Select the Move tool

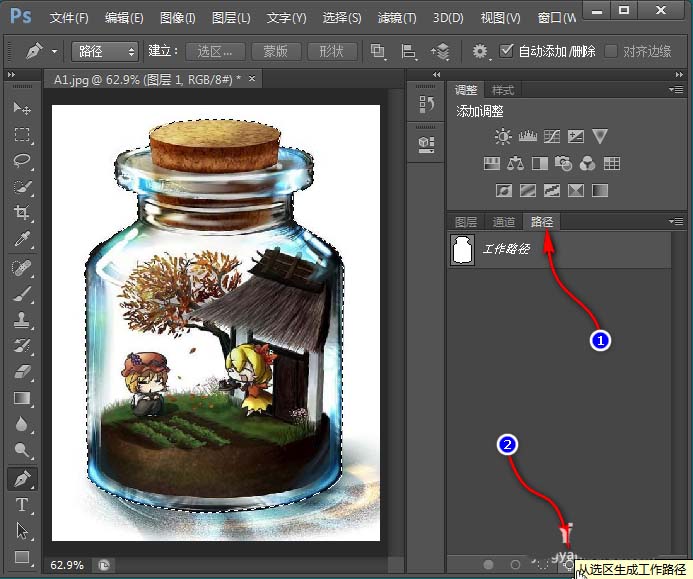[22, 108]
